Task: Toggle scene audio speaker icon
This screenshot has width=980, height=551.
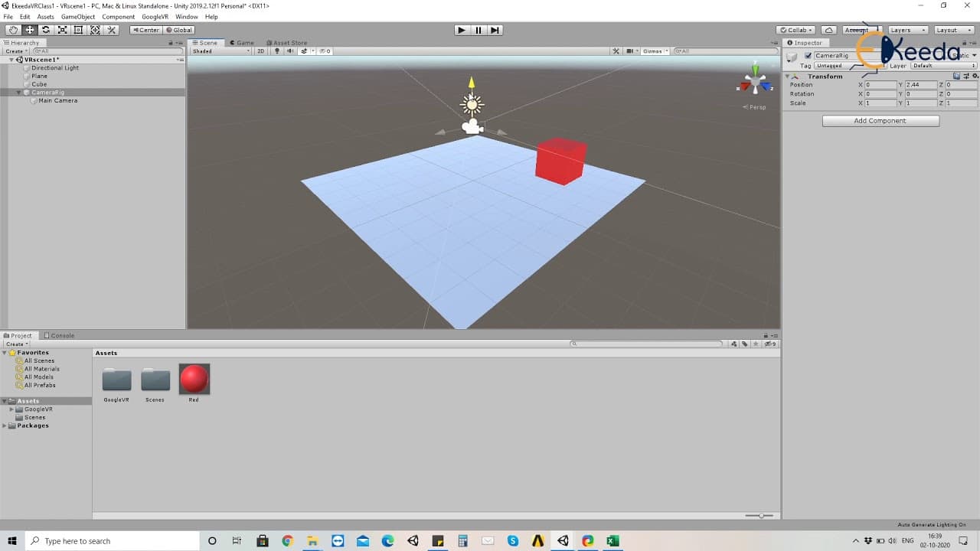Action: [290, 51]
